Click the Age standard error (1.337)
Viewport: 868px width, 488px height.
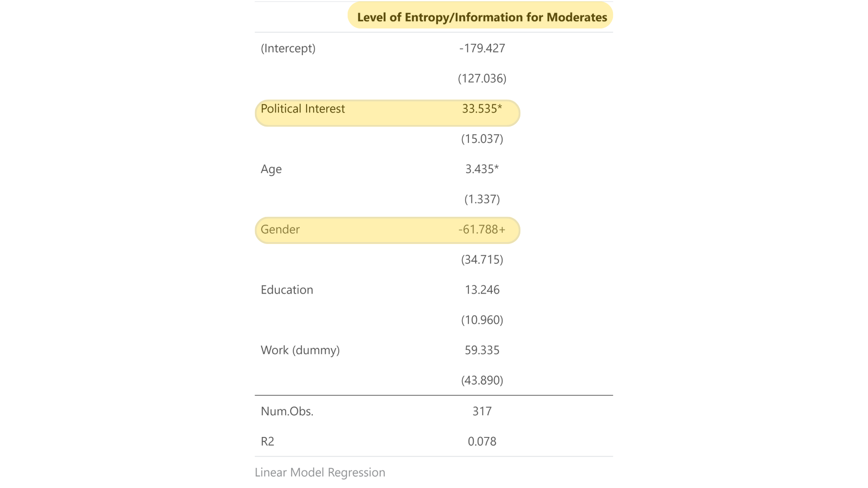482,199
